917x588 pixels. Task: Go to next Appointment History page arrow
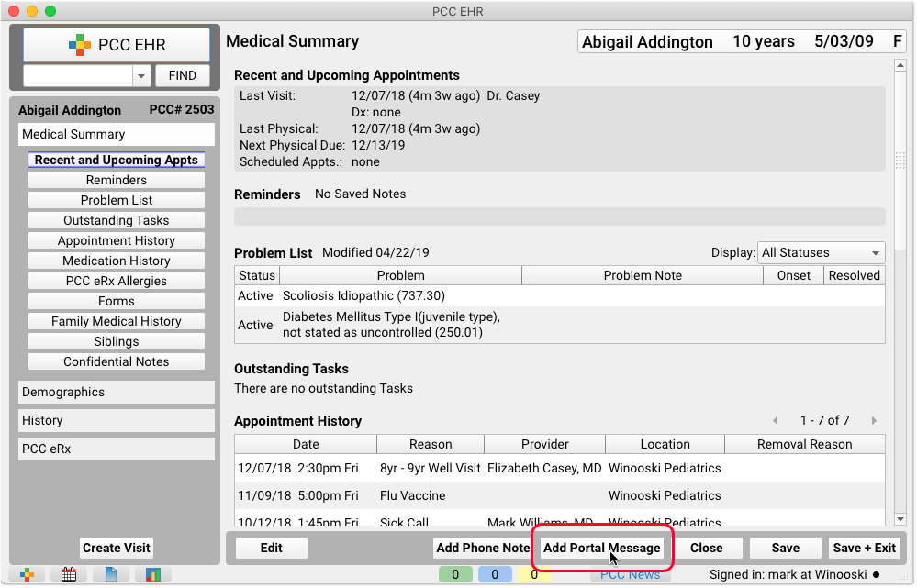click(x=874, y=421)
